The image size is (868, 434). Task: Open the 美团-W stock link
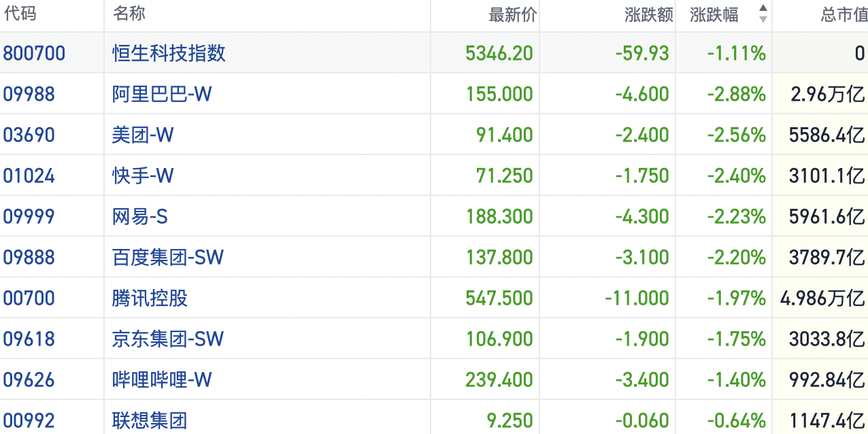[143, 135]
